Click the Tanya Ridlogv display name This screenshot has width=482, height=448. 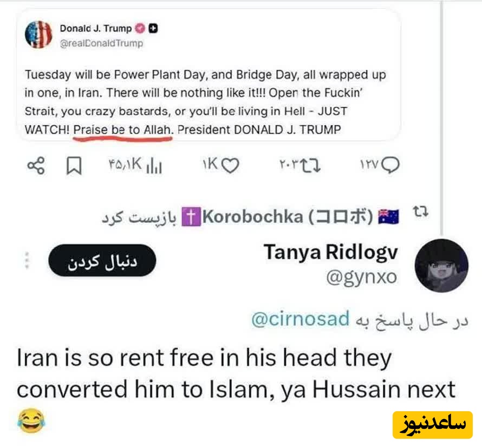point(331,252)
